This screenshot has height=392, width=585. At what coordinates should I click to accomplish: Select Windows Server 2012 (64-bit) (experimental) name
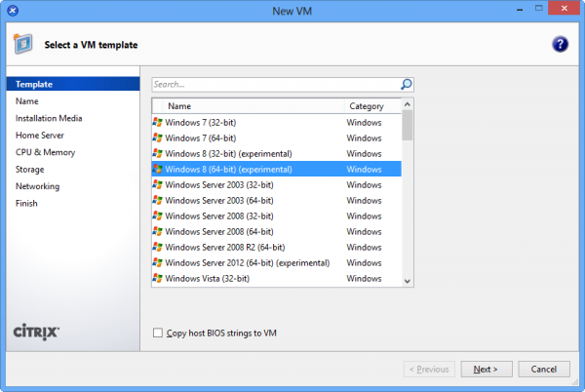point(248,263)
